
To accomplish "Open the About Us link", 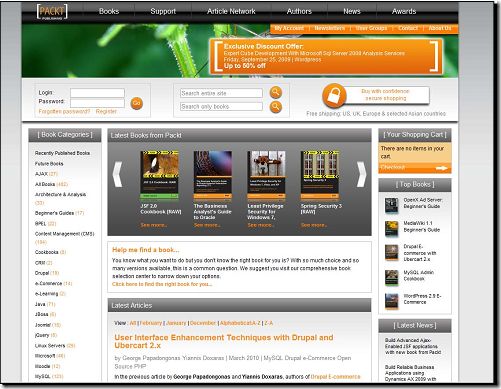I will 440,28.
